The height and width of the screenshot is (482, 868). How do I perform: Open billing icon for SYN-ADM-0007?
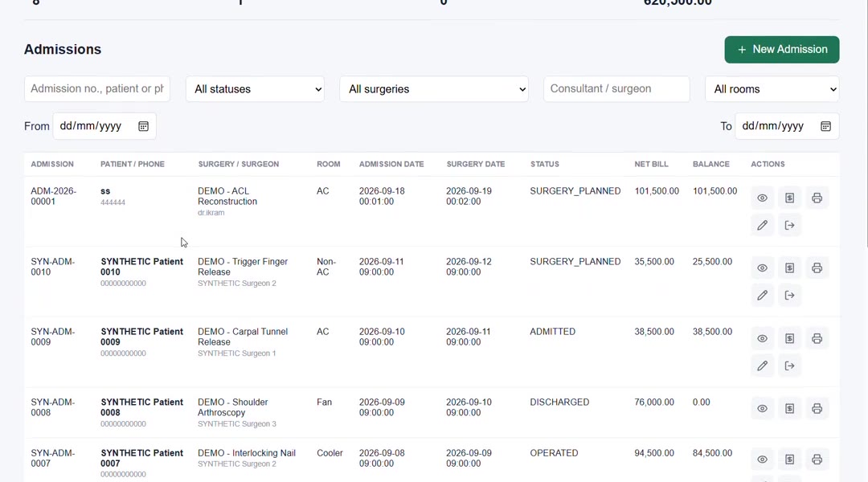tap(789, 460)
